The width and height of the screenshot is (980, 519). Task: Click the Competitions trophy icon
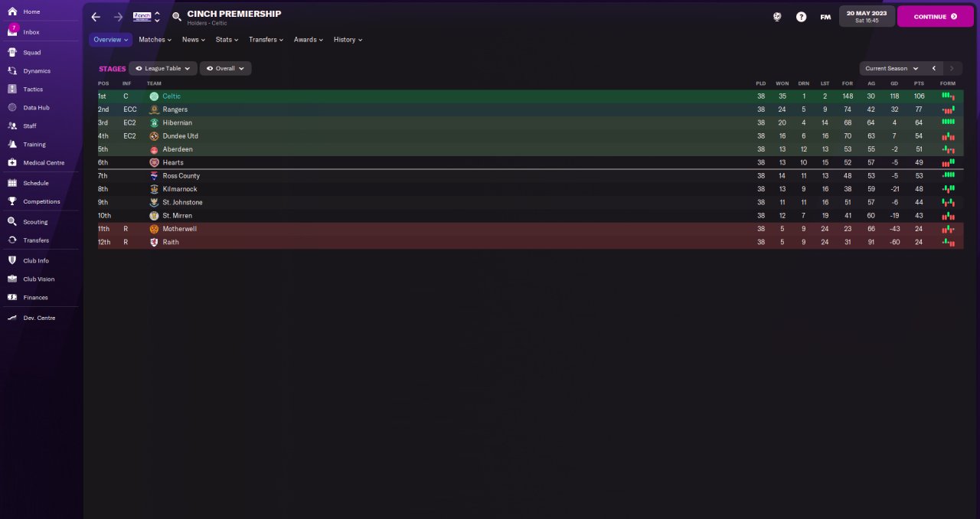click(x=12, y=201)
